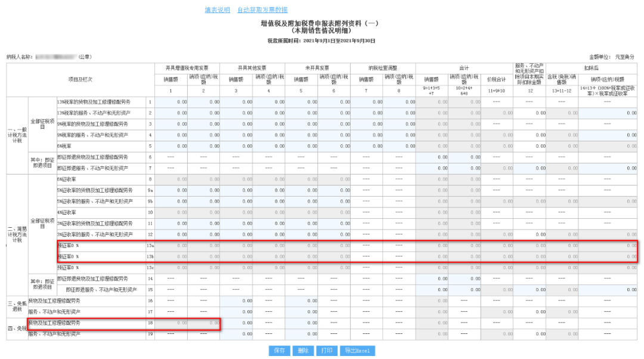644x359 pixels.
Task: Select row label 13%税率的货物及加工修理修配劳务
Action: click(94, 102)
